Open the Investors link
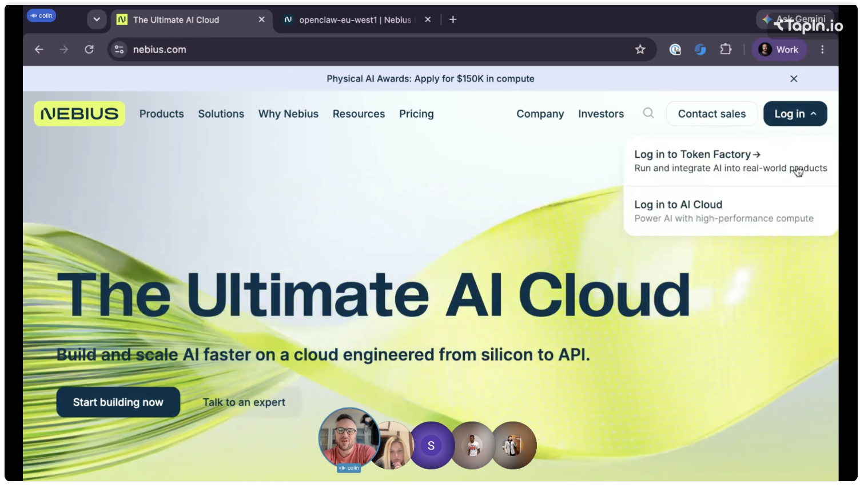 point(601,114)
